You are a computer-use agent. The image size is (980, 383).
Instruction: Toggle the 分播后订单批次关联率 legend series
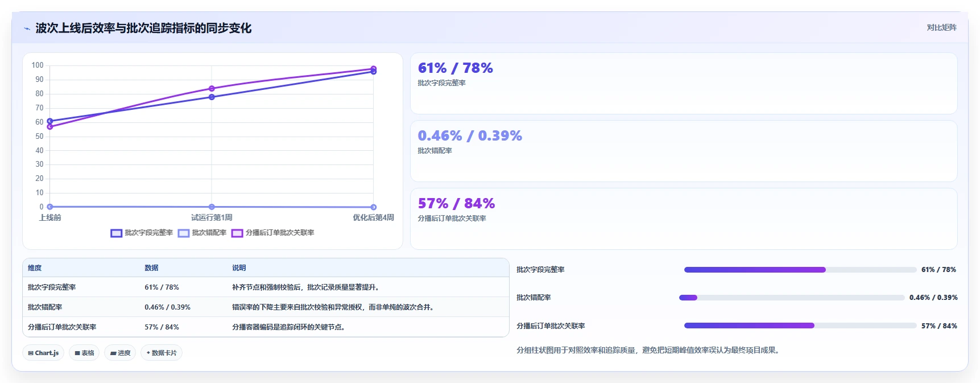[x=272, y=233]
